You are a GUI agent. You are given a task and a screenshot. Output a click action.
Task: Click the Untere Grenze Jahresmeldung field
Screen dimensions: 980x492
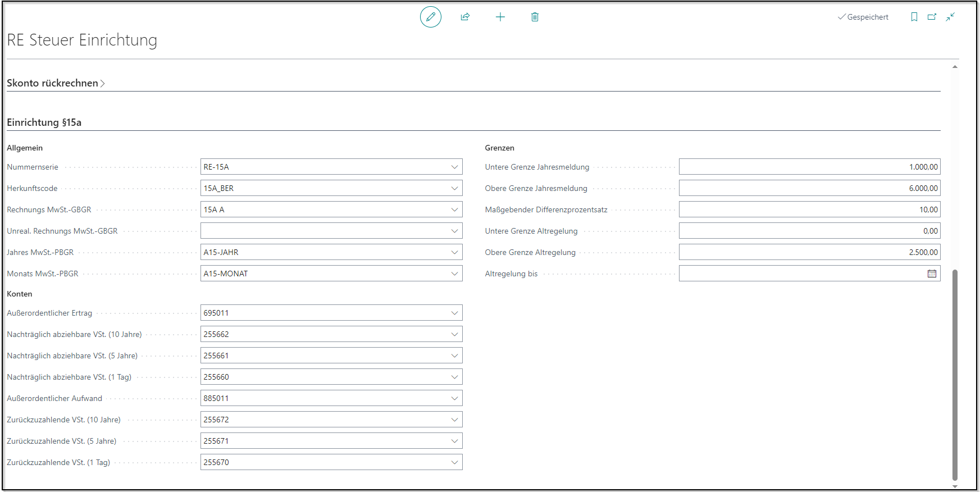[x=809, y=167]
